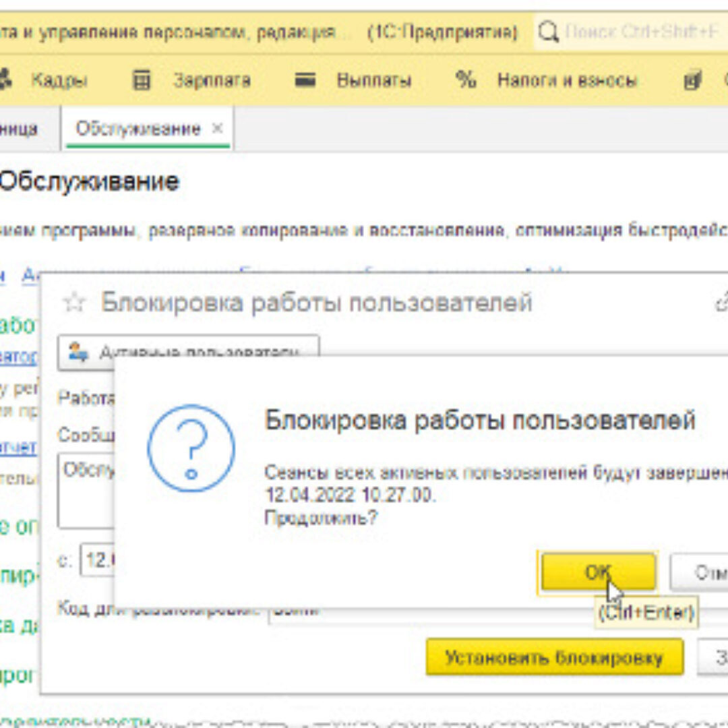Close the Обслуживание tab

[217, 128]
